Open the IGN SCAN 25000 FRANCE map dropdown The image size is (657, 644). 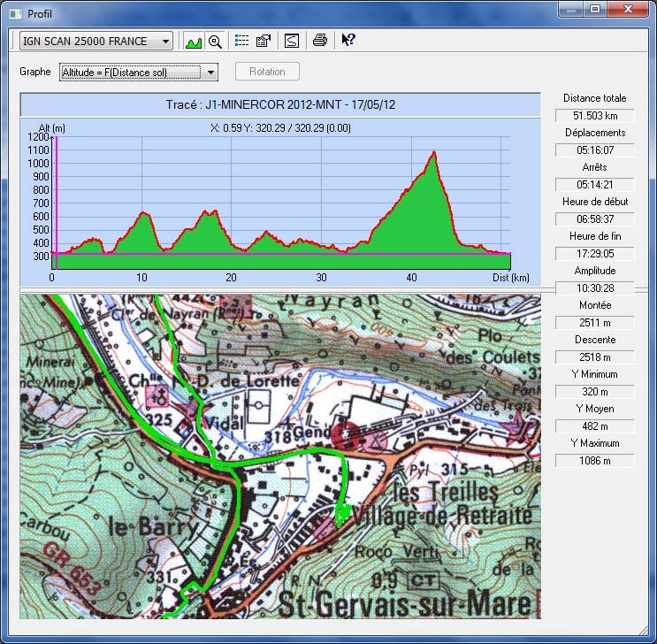click(164, 42)
